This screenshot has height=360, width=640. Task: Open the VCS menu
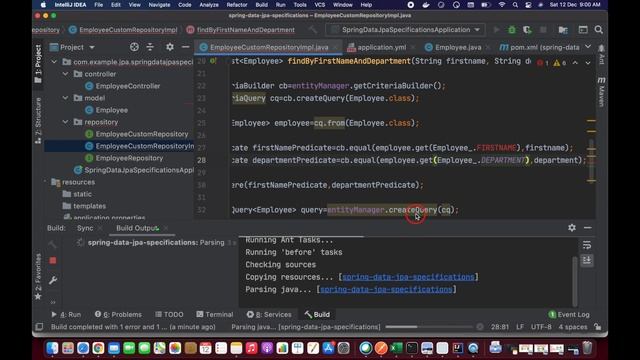[320, 5]
